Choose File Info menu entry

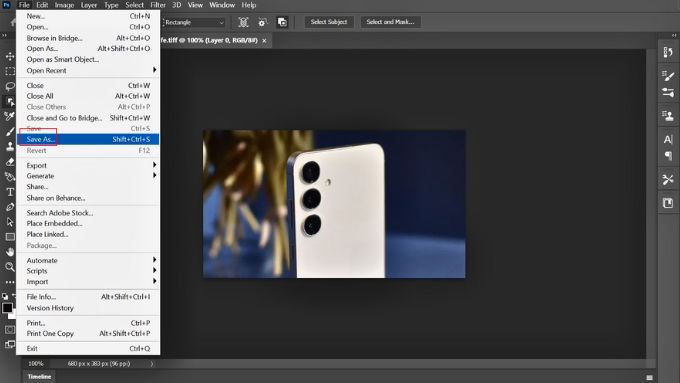click(x=88, y=297)
